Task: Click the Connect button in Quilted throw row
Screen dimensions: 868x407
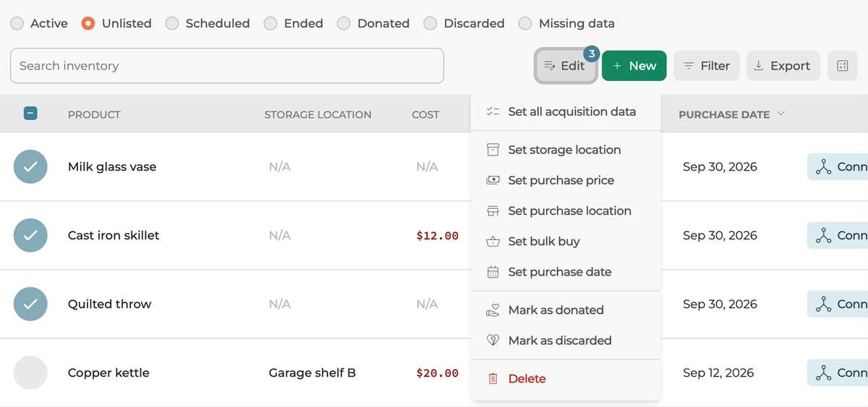Action: click(838, 304)
